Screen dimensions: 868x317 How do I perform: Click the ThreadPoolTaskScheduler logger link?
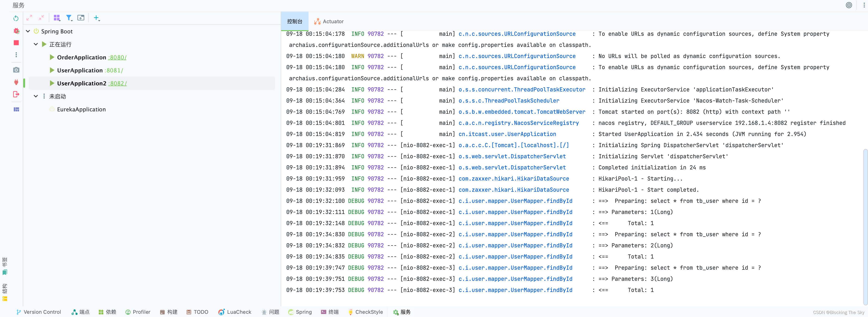(509, 101)
